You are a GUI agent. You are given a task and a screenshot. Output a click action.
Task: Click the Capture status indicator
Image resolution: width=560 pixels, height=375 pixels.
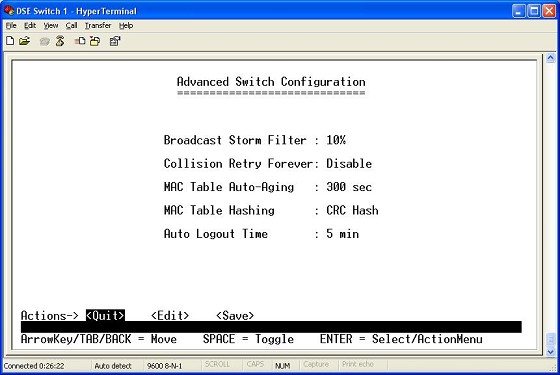[316, 364]
